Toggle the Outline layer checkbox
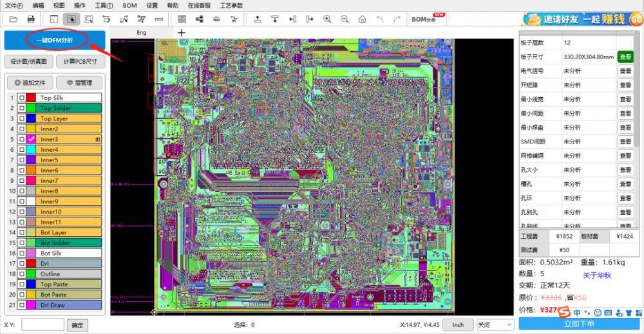This screenshot has height=334, width=644. [22, 274]
